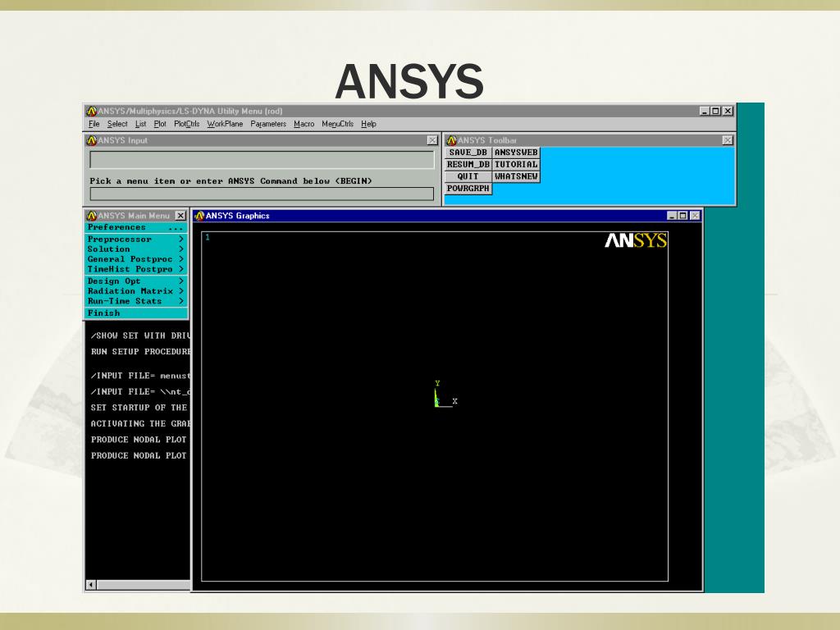Expand the Preprocessor menu item

point(136,239)
